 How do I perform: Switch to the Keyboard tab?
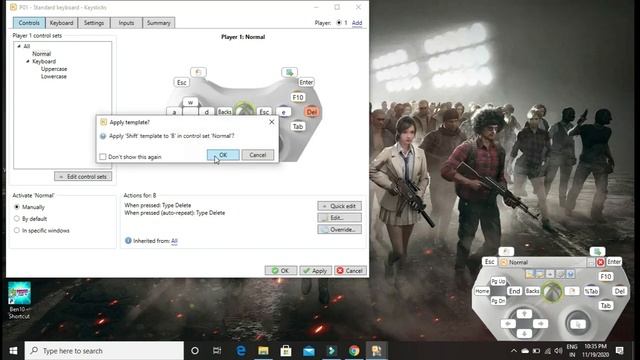(x=61, y=23)
